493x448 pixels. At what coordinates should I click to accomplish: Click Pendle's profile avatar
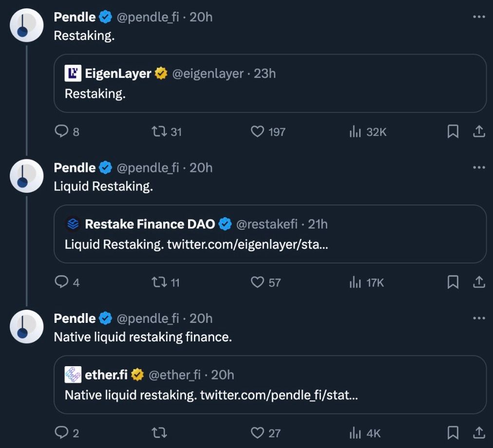tap(26, 25)
